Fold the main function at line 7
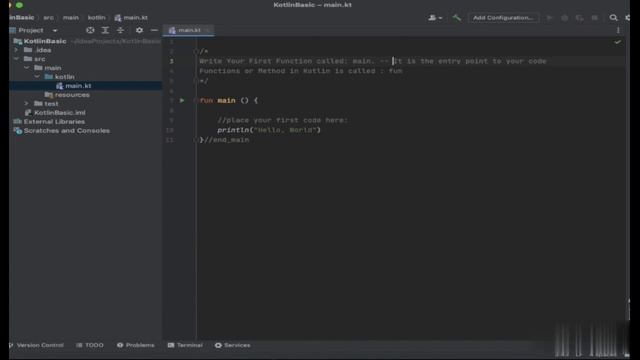640x360 pixels. (196, 100)
